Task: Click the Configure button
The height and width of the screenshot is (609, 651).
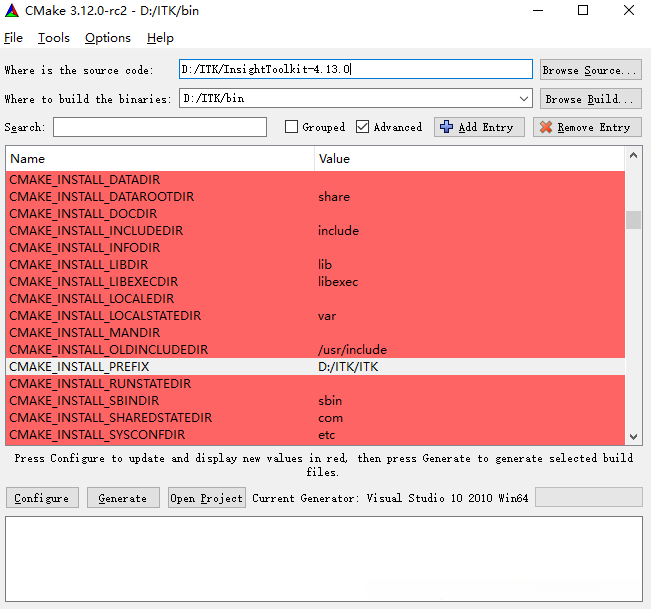Action: [42, 497]
